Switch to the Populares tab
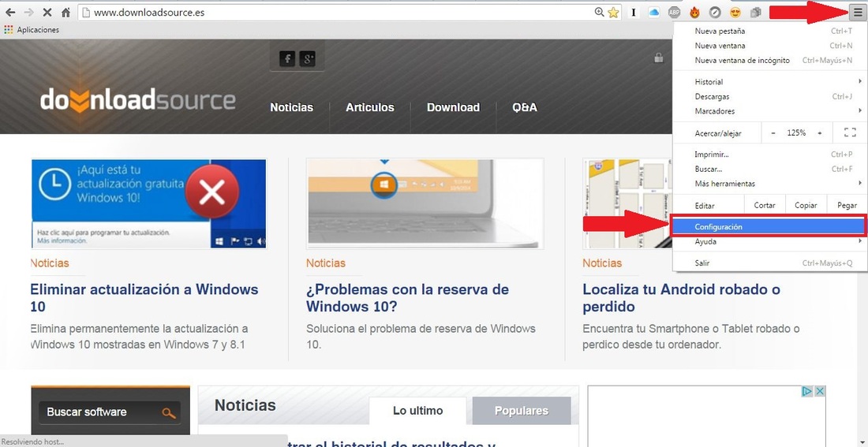 (x=522, y=411)
